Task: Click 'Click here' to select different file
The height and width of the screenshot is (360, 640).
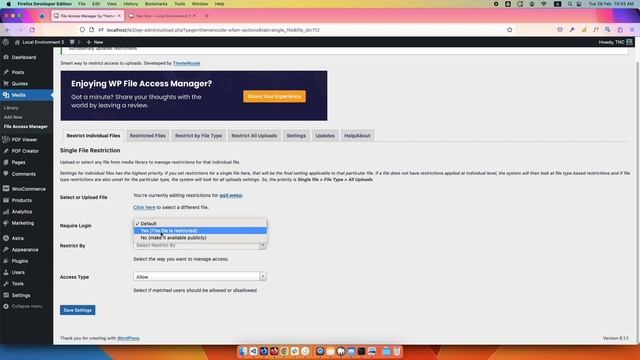Action: click(x=144, y=207)
